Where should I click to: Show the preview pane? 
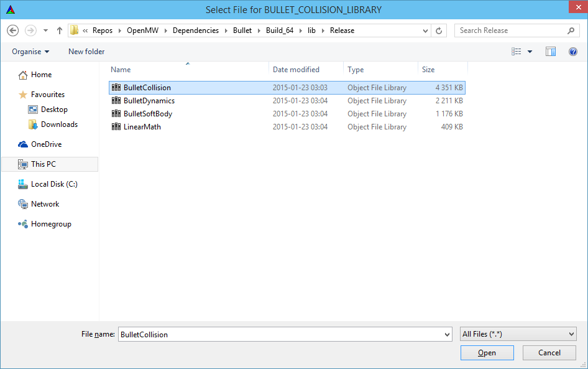pyautogui.click(x=551, y=52)
